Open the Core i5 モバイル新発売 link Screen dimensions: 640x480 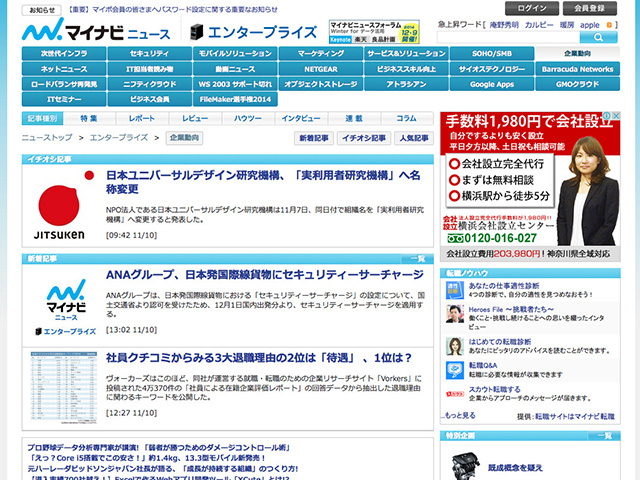pos(147,458)
